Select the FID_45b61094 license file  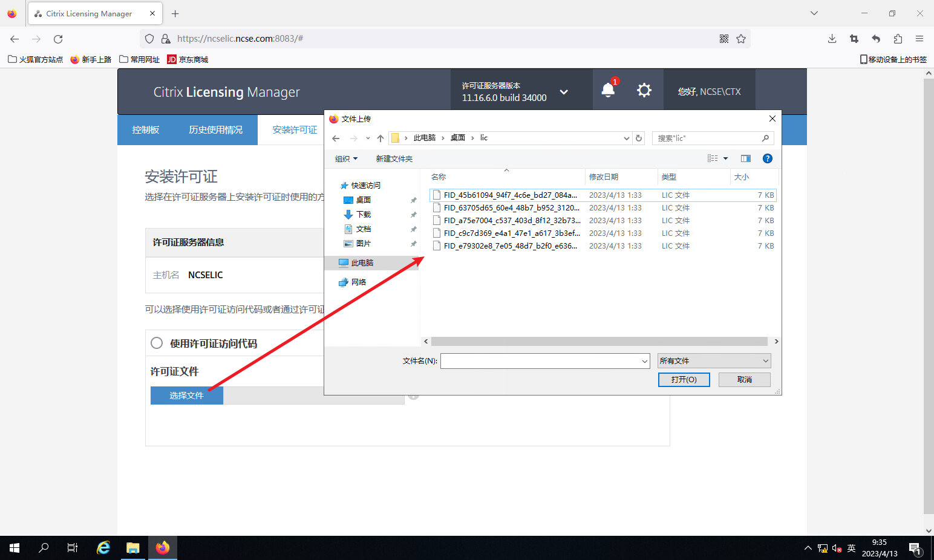[510, 195]
